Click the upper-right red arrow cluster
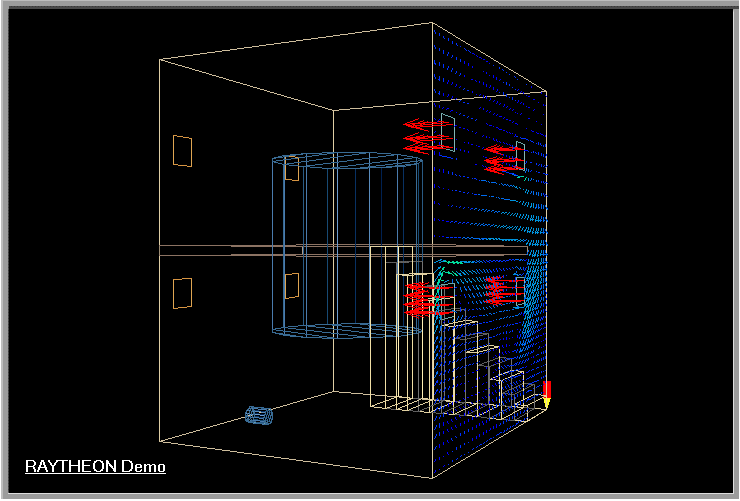740x501 pixels. coord(505,158)
